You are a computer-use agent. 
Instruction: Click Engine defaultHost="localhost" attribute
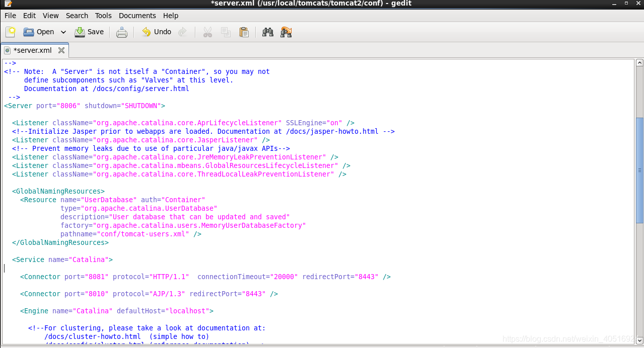click(x=163, y=311)
